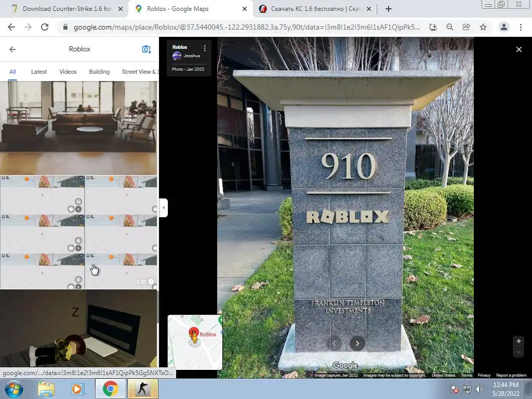Image resolution: width=532 pixels, height=399 pixels.
Task: Click Jesshua's profile avatar
Action: tap(177, 56)
